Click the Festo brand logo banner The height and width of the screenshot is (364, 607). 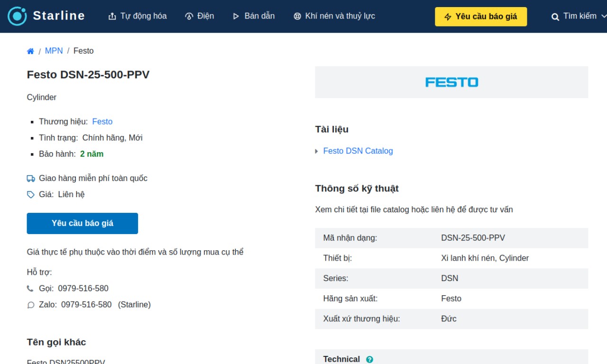pyautogui.click(x=451, y=82)
